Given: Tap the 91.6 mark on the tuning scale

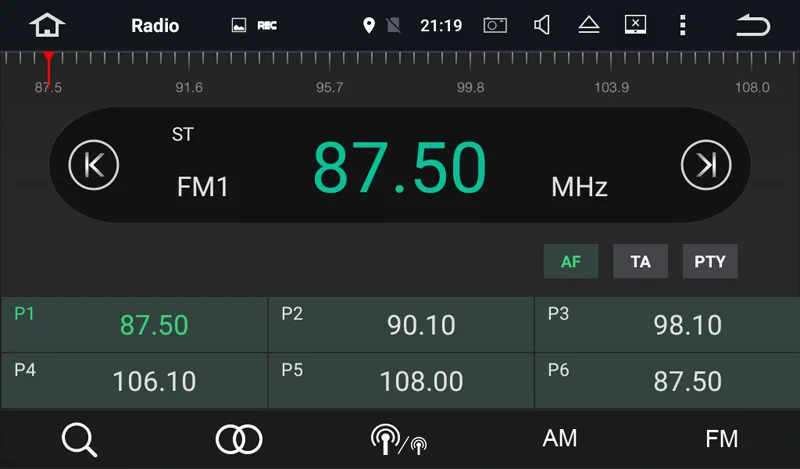Looking at the screenshot, I should pos(189,87).
